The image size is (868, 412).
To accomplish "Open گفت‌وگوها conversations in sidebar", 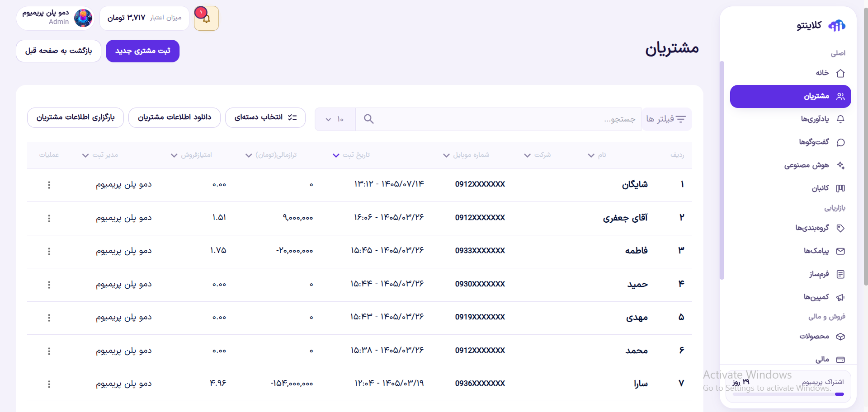I will pyautogui.click(x=790, y=142).
